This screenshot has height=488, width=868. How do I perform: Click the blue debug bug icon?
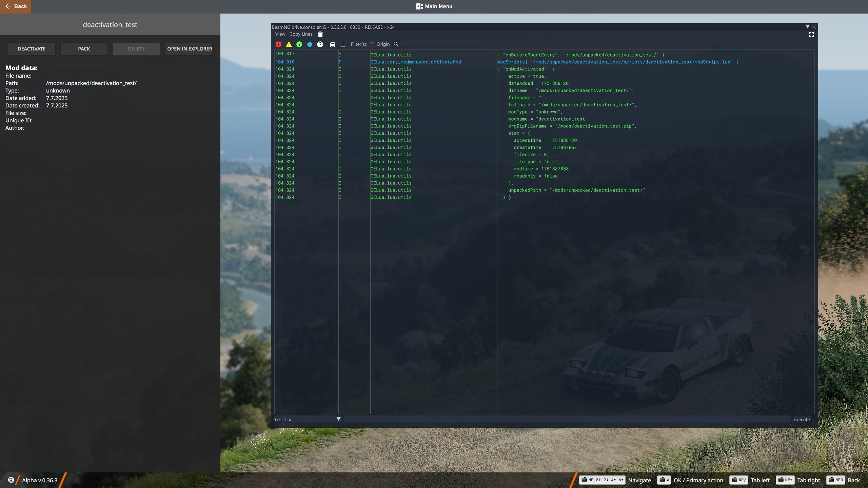coord(310,44)
